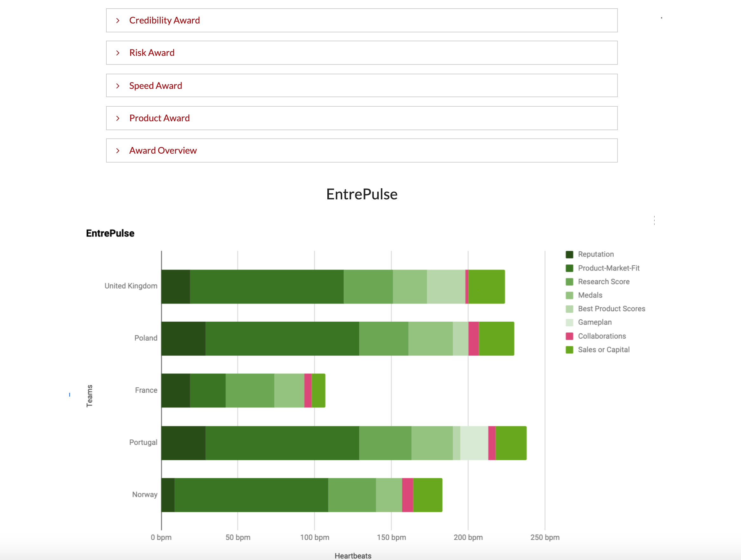Screen dimensions: 741x560
Task: Click the Collaborations legend swatch
Action: pos(570,336)
